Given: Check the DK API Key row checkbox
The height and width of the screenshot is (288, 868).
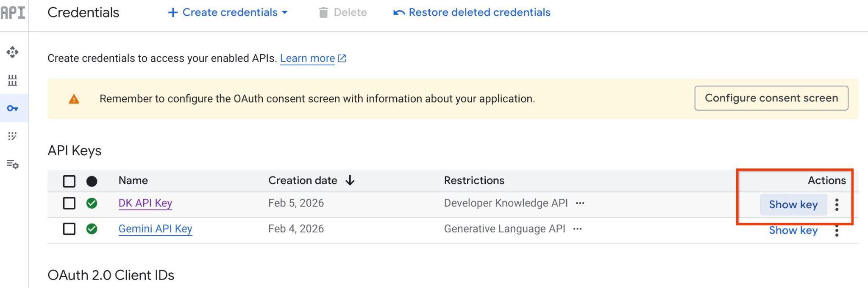Looking at the screenshot, I should click(69, 203).
